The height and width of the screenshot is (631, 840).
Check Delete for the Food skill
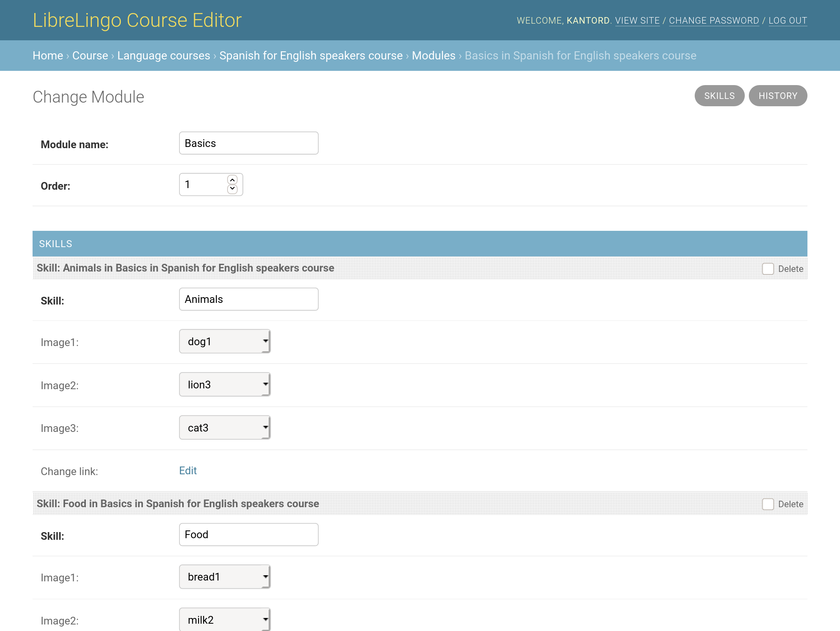[768, 504]
